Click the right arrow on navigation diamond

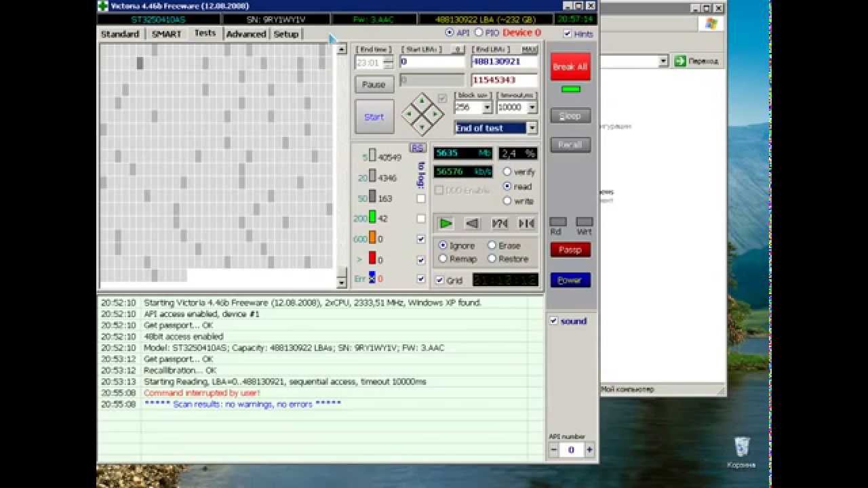tap(435, 114)
